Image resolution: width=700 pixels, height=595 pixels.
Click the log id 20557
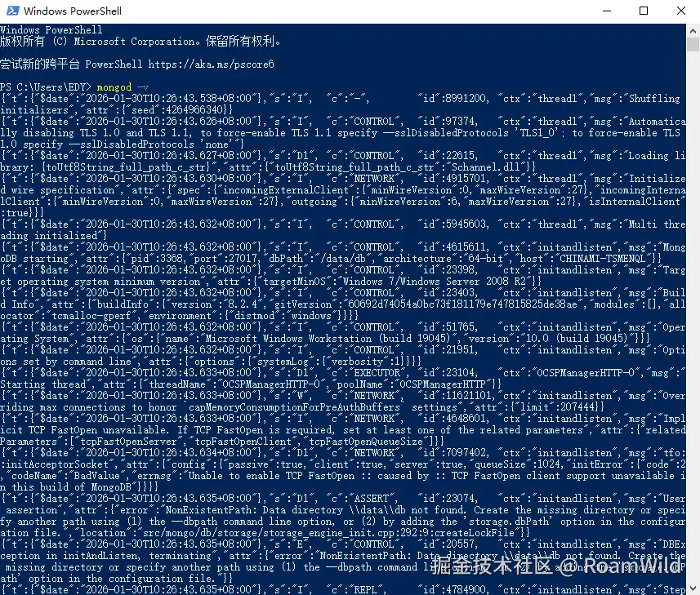click(x=459, y=544)
